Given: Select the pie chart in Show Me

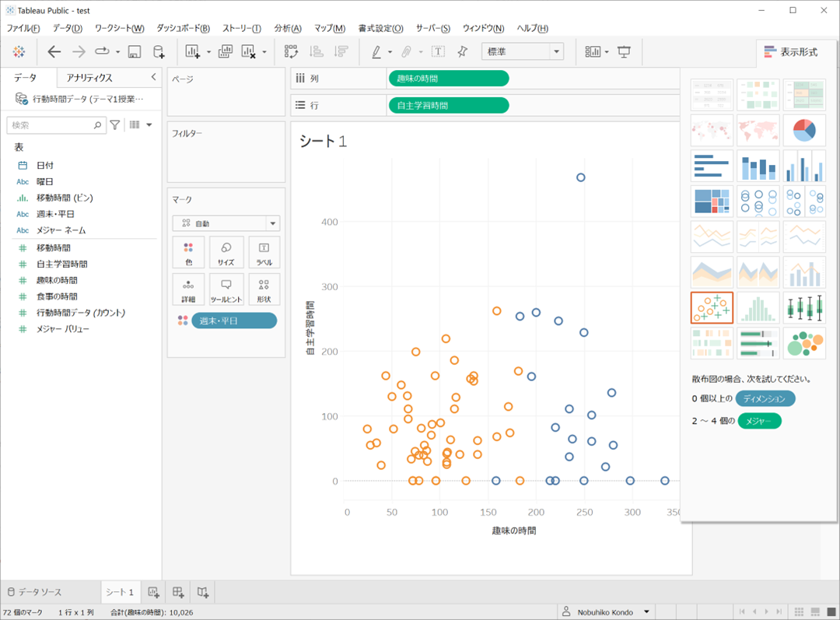Looking at the screenshot, I should click(x=804, y=130).
